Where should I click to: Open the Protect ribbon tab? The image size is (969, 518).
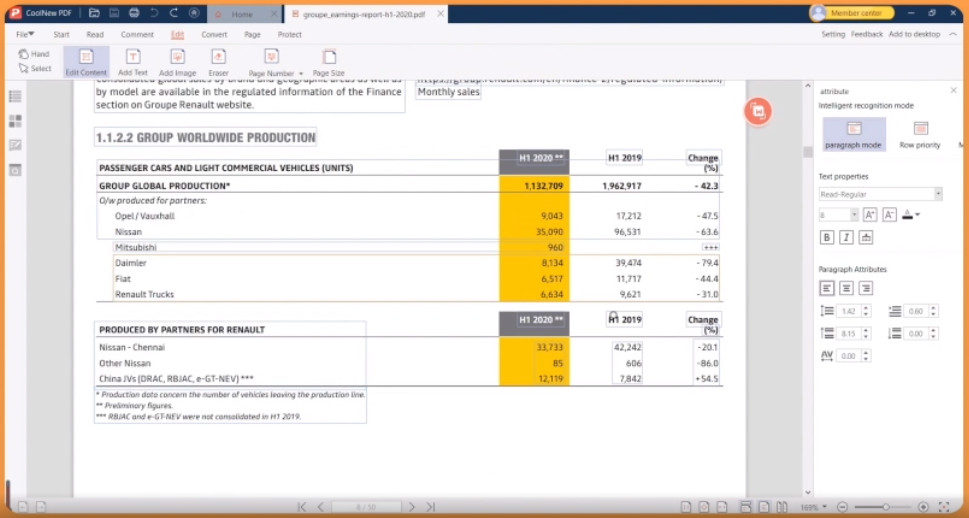pos(289,35)
